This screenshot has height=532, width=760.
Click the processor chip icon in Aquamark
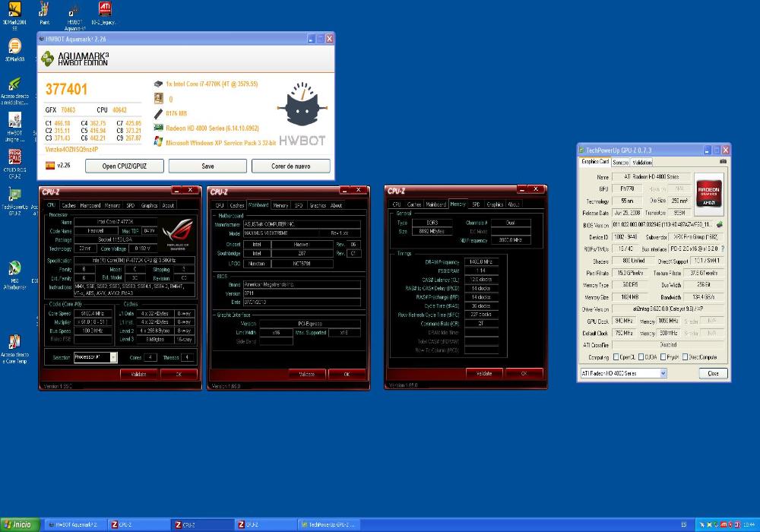pyautogui.click(x=158, y=84)
